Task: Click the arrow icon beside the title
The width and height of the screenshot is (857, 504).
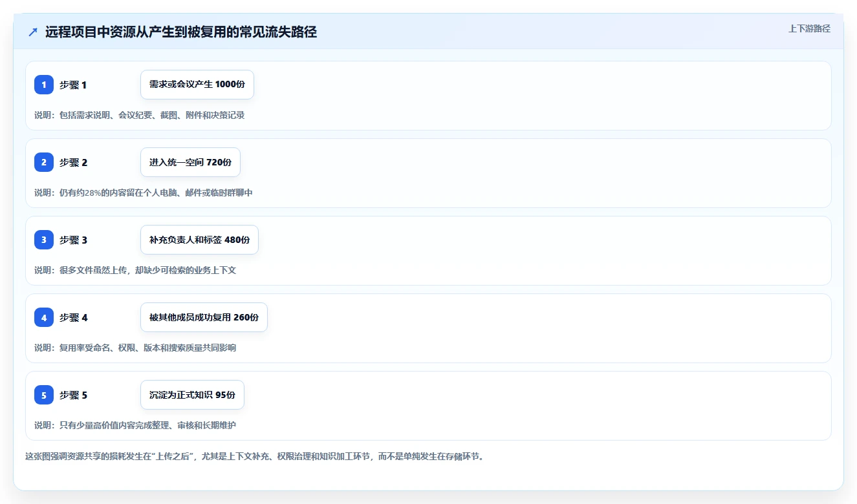Action: [x=33, y=32]
